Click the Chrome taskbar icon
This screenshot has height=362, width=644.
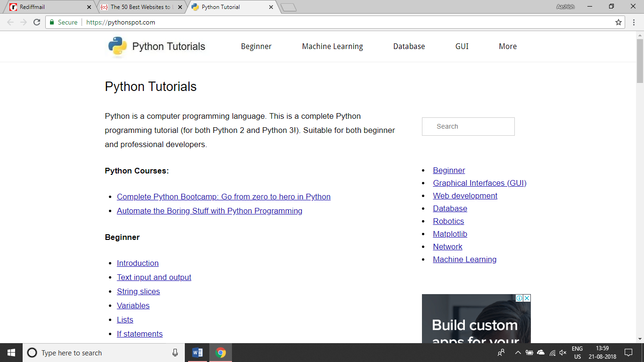[x=220, y=353]
